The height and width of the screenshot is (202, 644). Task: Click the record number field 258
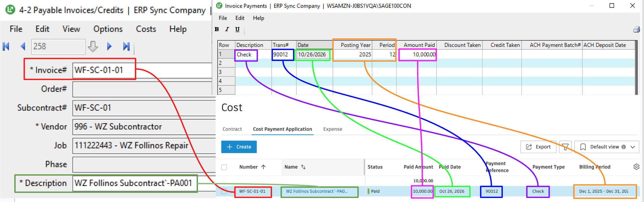point(58,46)
